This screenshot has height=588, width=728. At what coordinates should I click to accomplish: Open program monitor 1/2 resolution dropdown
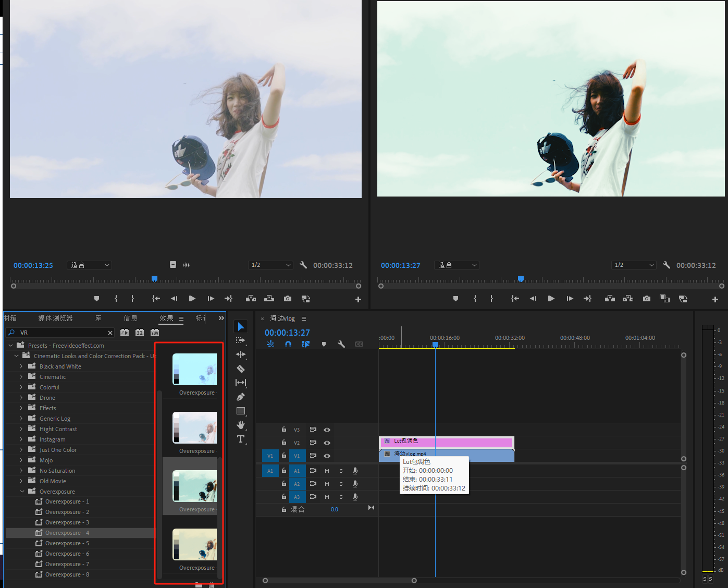pos(634,265)
